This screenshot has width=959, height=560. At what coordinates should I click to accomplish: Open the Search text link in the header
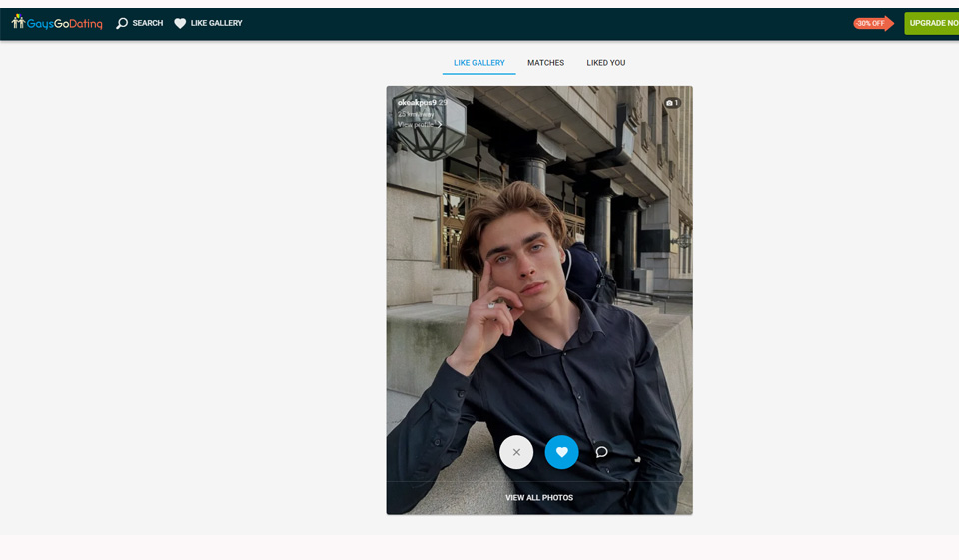(148, 23)
